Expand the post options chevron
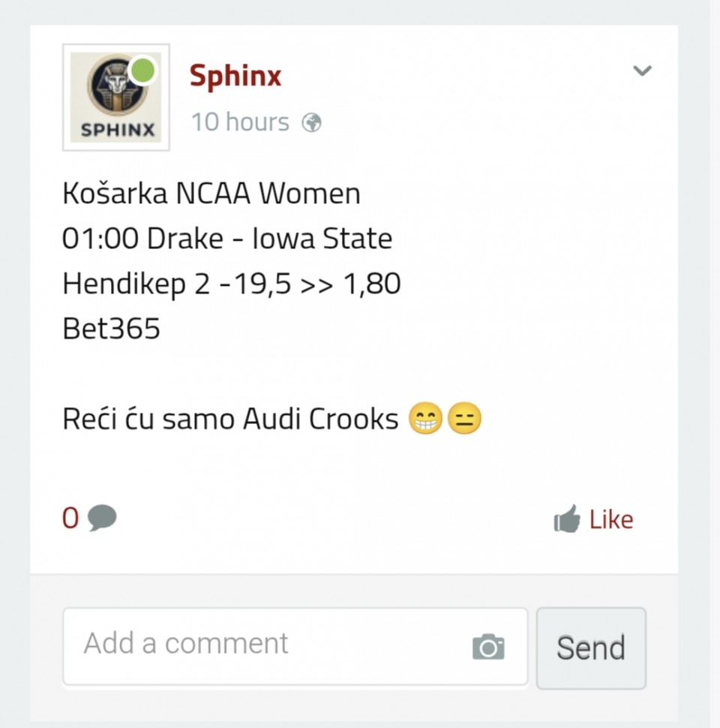 [x=642, y=71]
